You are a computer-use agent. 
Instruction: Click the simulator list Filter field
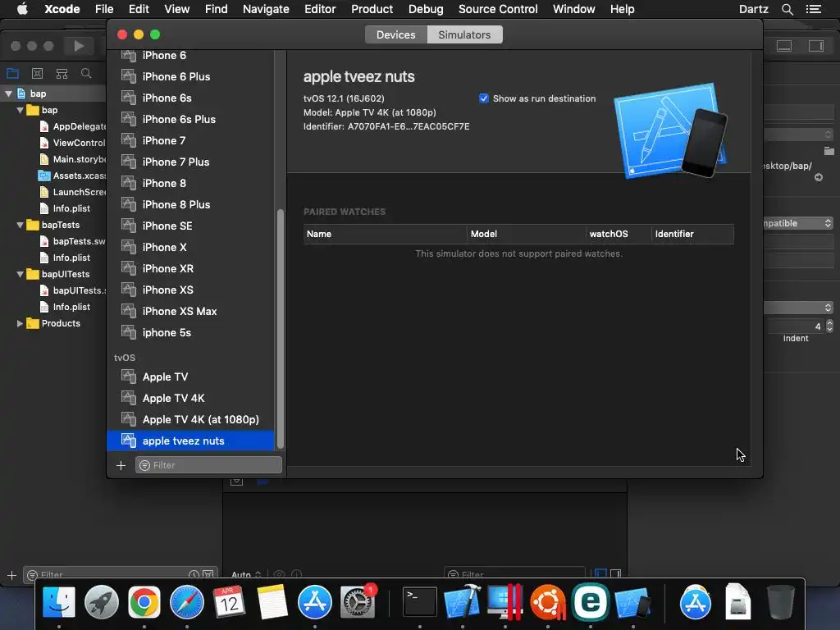pos(208,466)
